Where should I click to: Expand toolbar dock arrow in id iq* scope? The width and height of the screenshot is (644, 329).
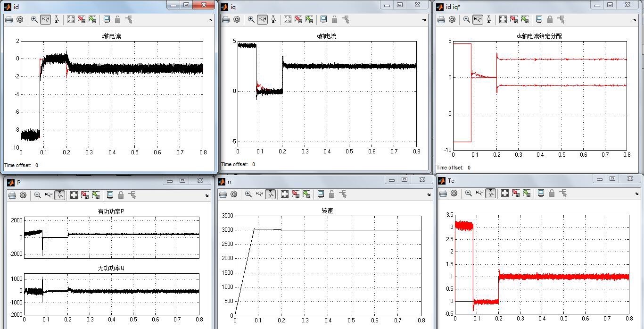pos(635,20)
